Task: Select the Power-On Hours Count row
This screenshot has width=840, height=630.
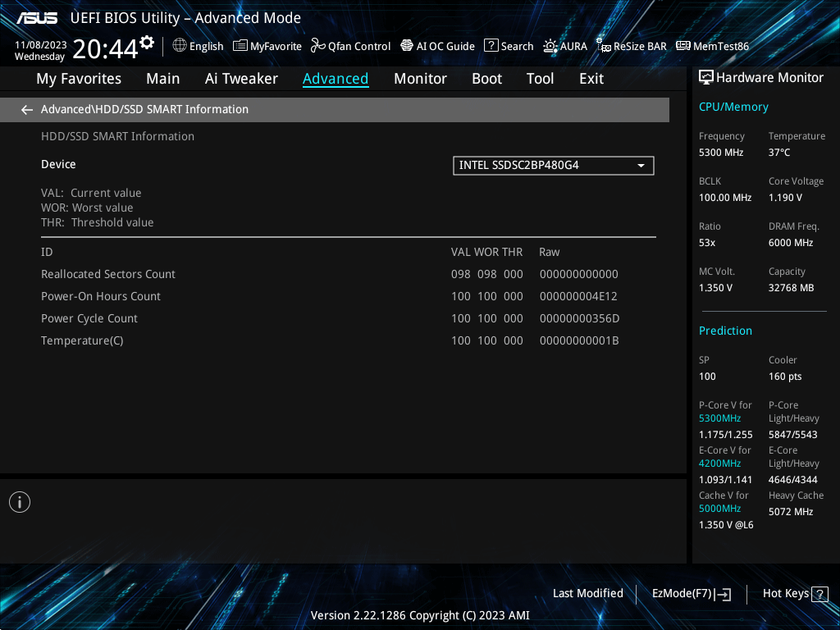Action: 348,296
